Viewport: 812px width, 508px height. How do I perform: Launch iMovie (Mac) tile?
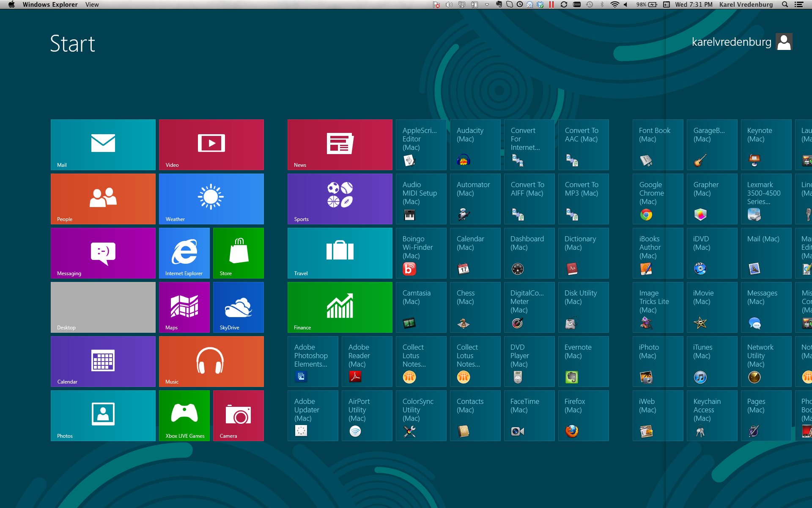coord(712,307)
